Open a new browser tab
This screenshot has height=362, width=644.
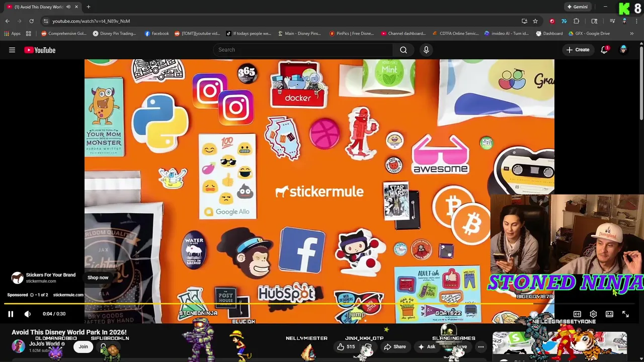(89, 7)
